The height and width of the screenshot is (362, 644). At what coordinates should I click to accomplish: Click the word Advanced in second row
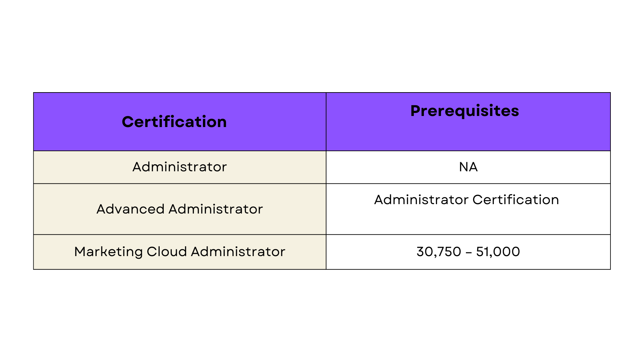click(130, 209)
